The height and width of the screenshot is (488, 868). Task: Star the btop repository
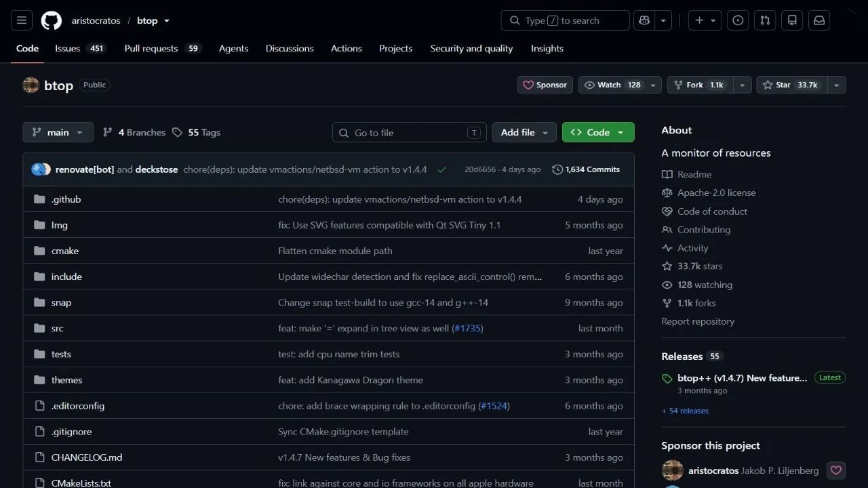[792, 85]
